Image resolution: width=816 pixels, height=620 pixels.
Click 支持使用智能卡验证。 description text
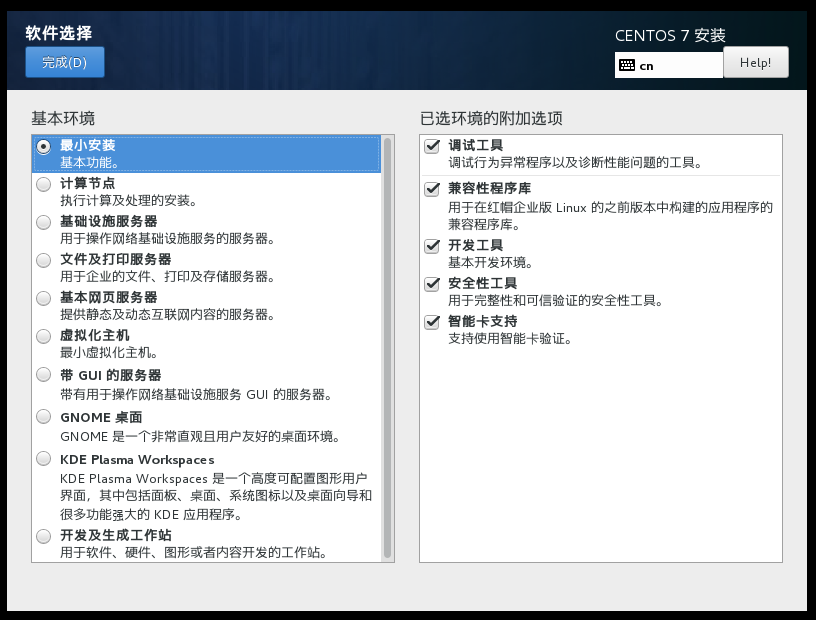pos(511,339)
